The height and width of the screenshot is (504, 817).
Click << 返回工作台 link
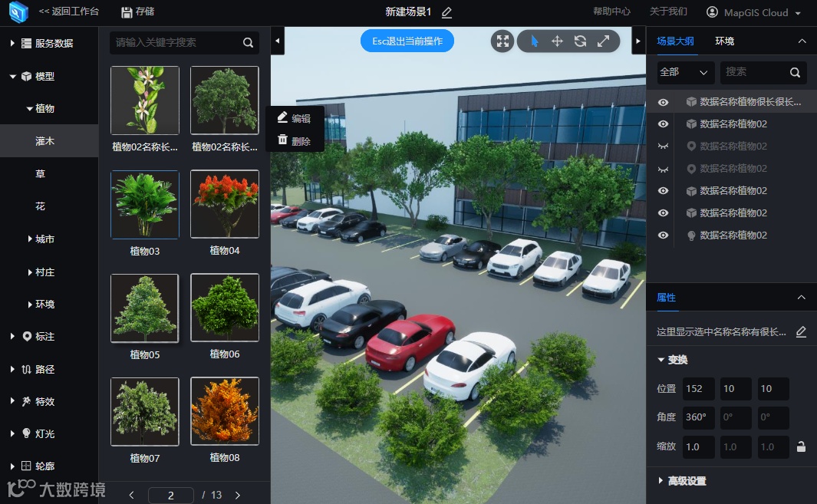point(69,12)
